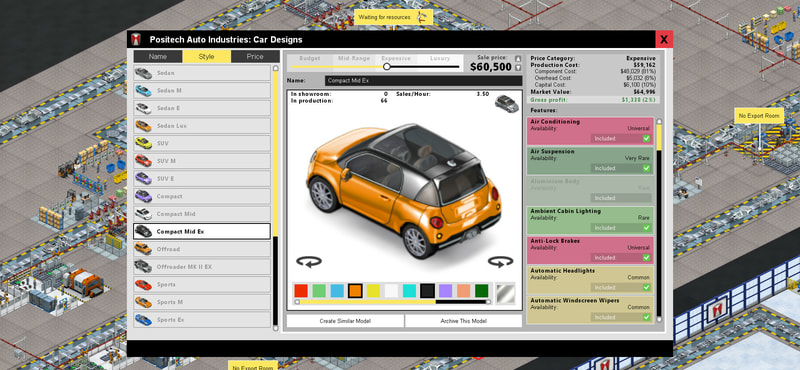Select the red Sports car icon
The image size is (800, 370).
(143, 285)
